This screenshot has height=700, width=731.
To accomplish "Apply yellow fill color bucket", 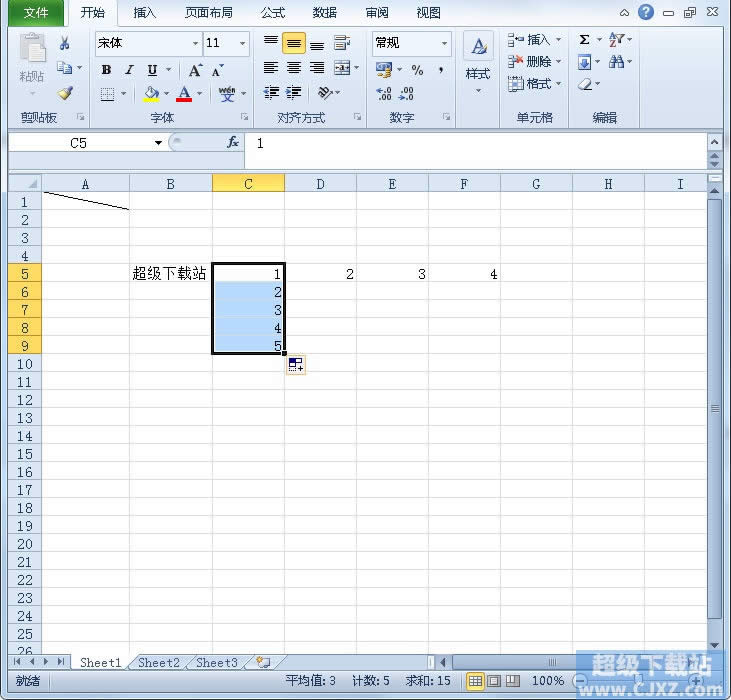I will [x=152, y=94].
